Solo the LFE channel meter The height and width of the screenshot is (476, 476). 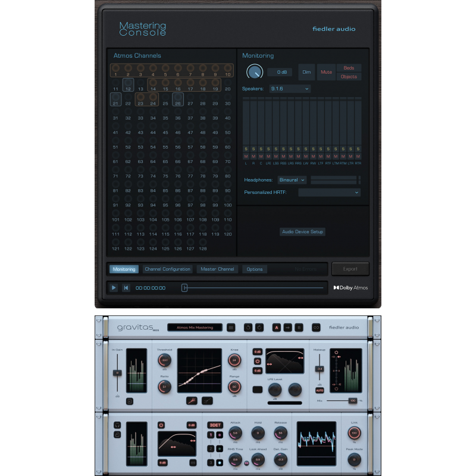coord(267,149)
